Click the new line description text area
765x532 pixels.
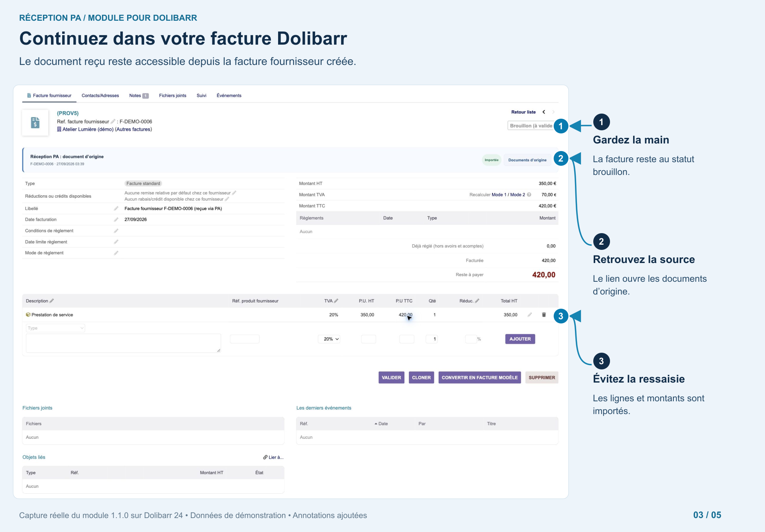tap(124, 343)
